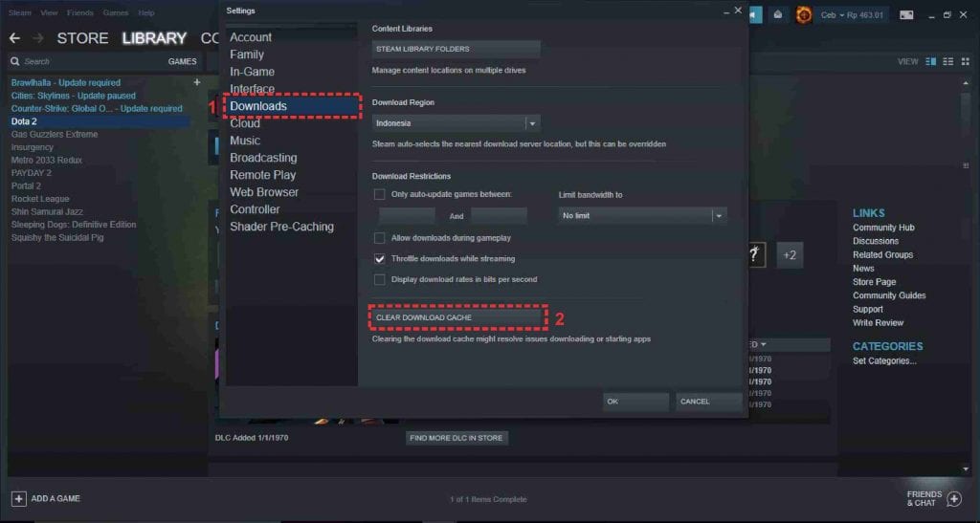Go to Music settings
The image size is (980, 523).
pos(245,141)
